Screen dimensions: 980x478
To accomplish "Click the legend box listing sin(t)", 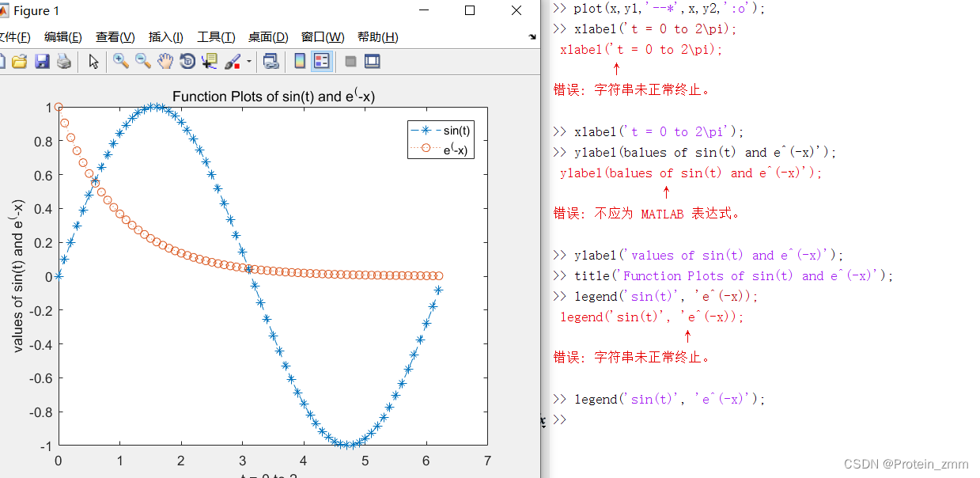I will point(441,140).
